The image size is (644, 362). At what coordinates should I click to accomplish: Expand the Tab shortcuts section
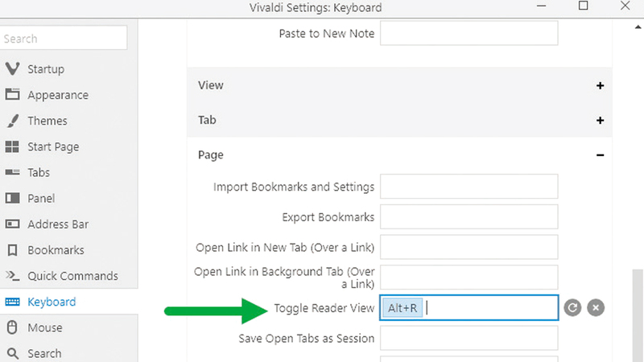[600, 120]
